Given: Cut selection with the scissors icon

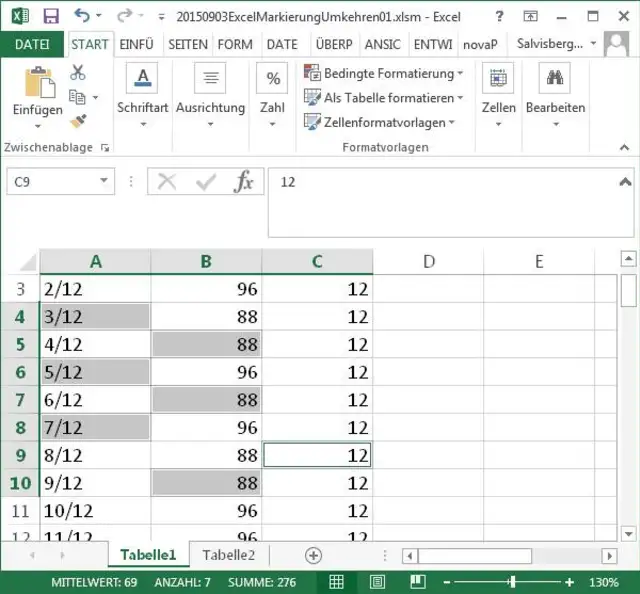Looking at the screenshot, I should 78,73.
